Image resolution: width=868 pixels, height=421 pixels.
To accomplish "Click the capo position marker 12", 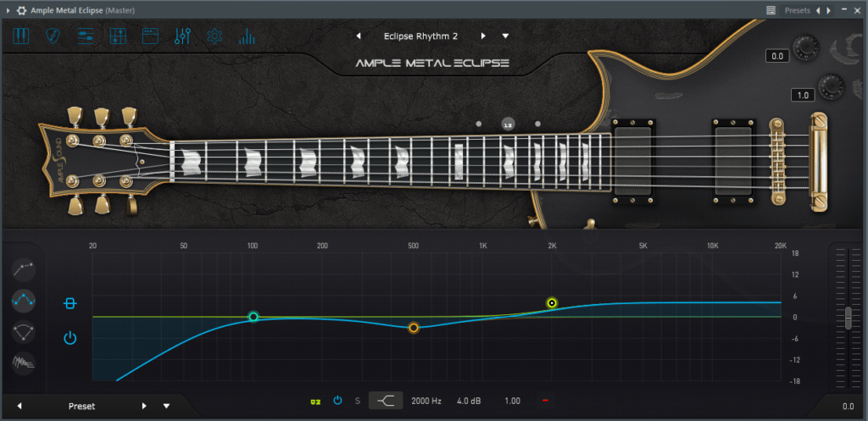I will 509,124.
